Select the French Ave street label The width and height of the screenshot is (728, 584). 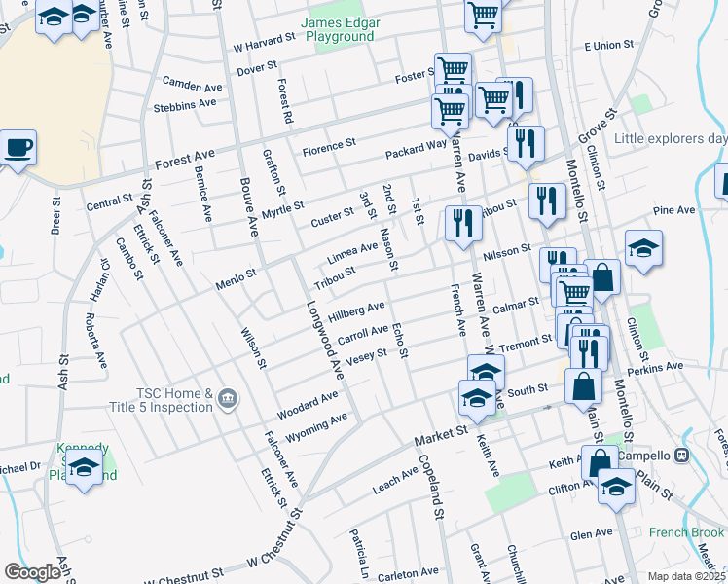[458, 310]
